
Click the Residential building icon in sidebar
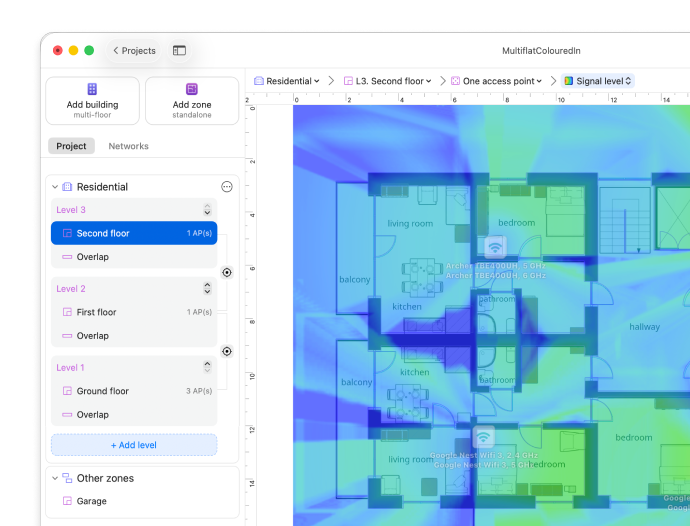click(x=67, y=187)
